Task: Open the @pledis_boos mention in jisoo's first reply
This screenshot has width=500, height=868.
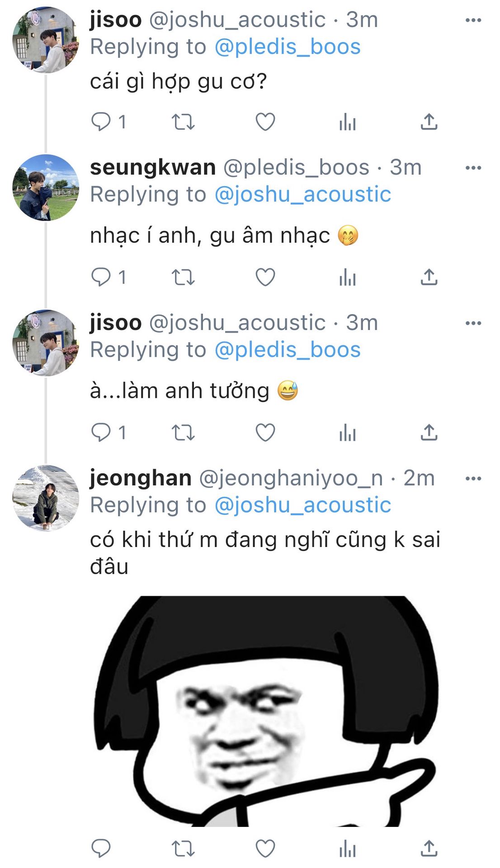Action: [288, 47]
